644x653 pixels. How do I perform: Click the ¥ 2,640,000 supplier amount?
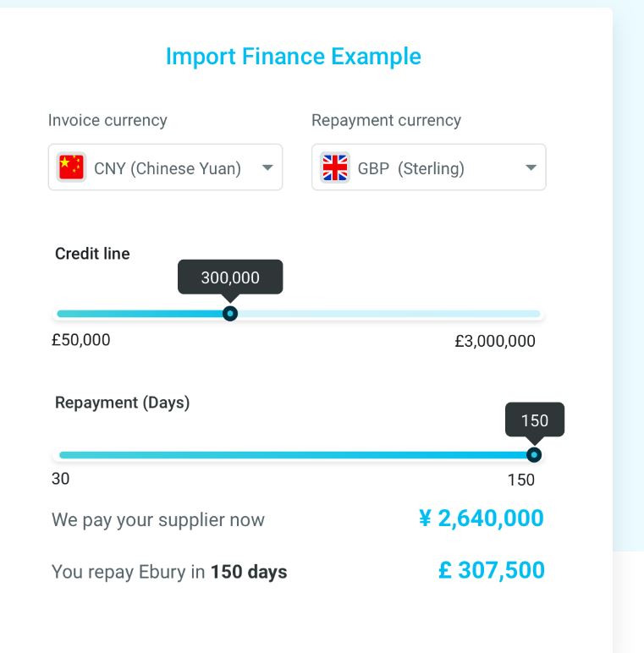(482, 519)
